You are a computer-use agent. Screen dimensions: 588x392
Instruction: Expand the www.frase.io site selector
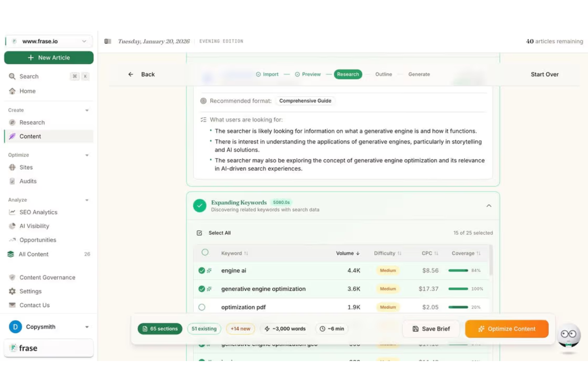point(84,41)
